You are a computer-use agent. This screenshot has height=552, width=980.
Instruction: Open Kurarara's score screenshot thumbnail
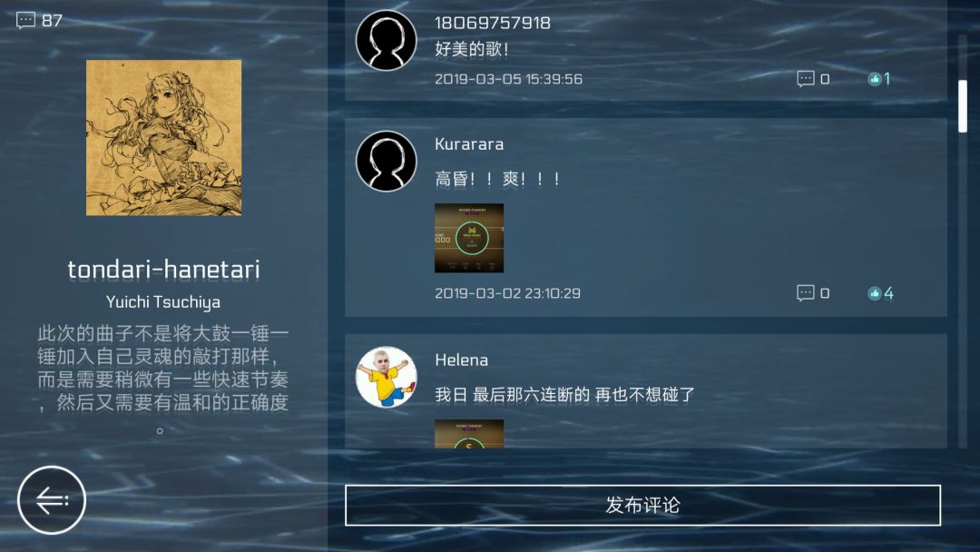[x=469, y=238]
